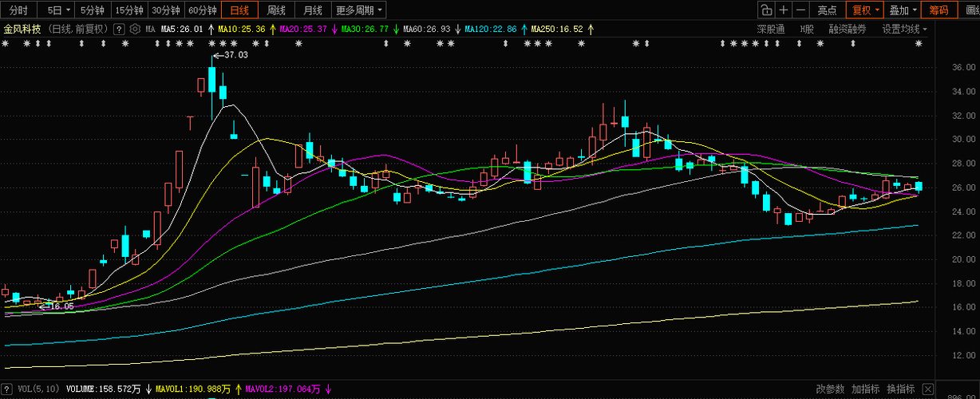Click the MA60:26.93 label

[x=427, y=29]
